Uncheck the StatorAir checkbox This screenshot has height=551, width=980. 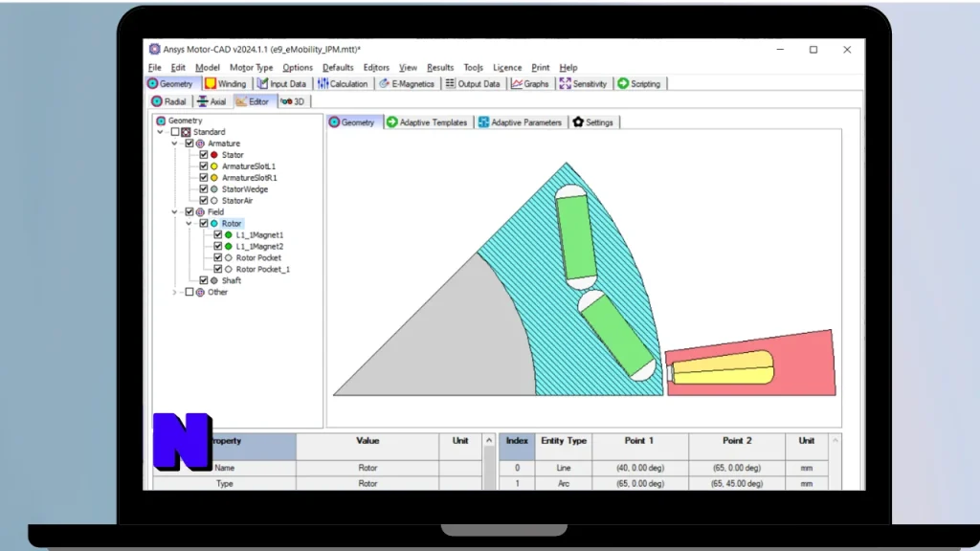tap(204, 201)
